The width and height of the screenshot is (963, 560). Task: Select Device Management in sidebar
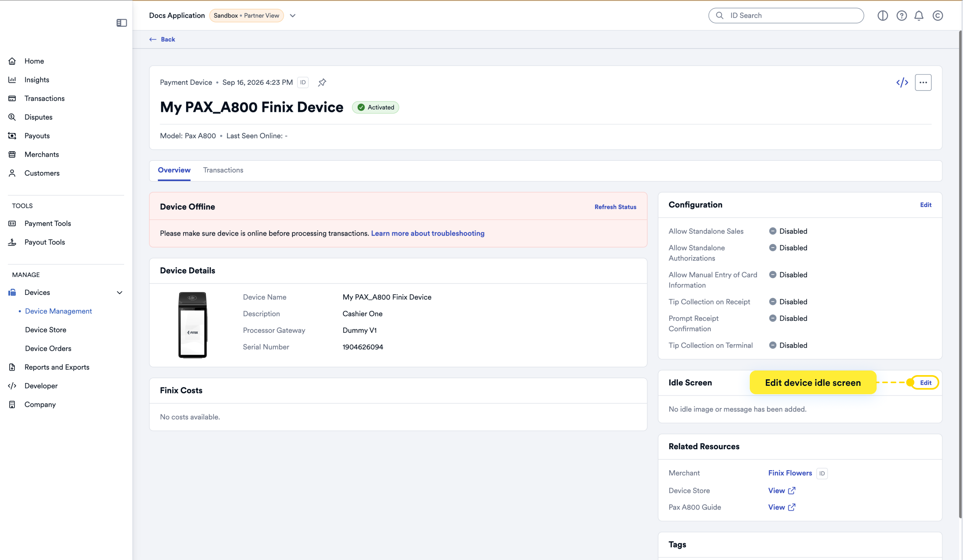(58, 311)
